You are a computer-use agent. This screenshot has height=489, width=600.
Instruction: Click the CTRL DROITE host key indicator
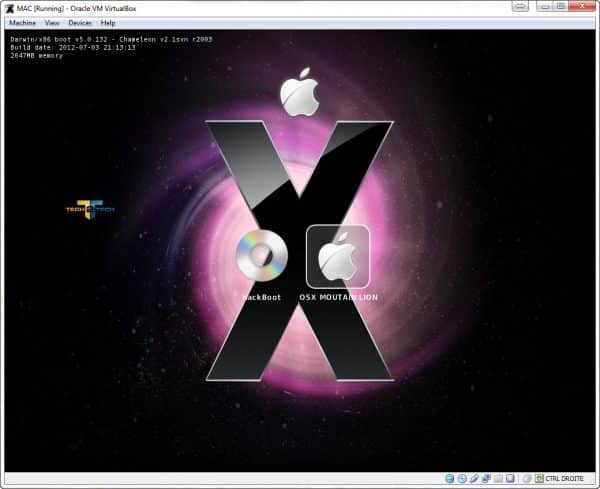coord(567,479)
